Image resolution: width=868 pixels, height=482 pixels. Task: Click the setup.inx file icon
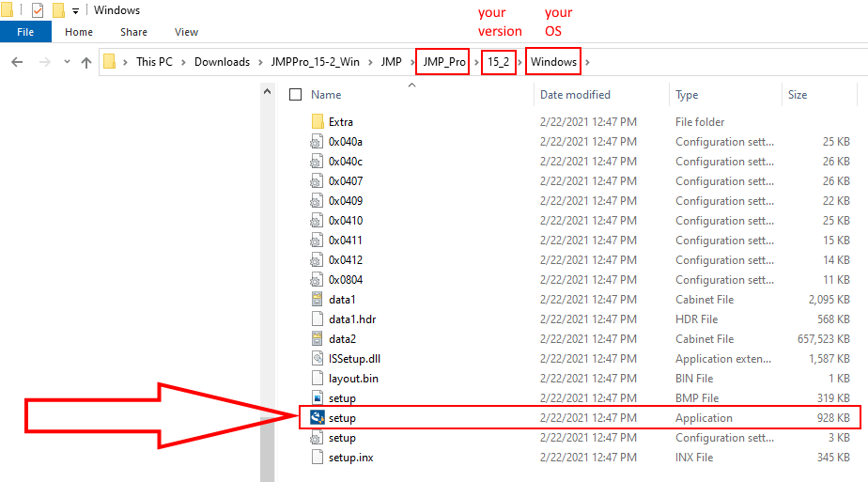[318, 457]
